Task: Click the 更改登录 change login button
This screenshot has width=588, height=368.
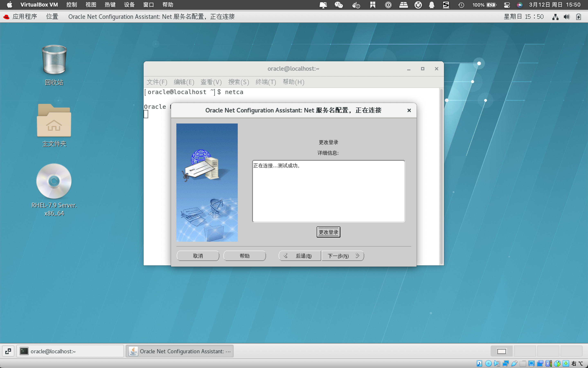Action: point(328,232)
